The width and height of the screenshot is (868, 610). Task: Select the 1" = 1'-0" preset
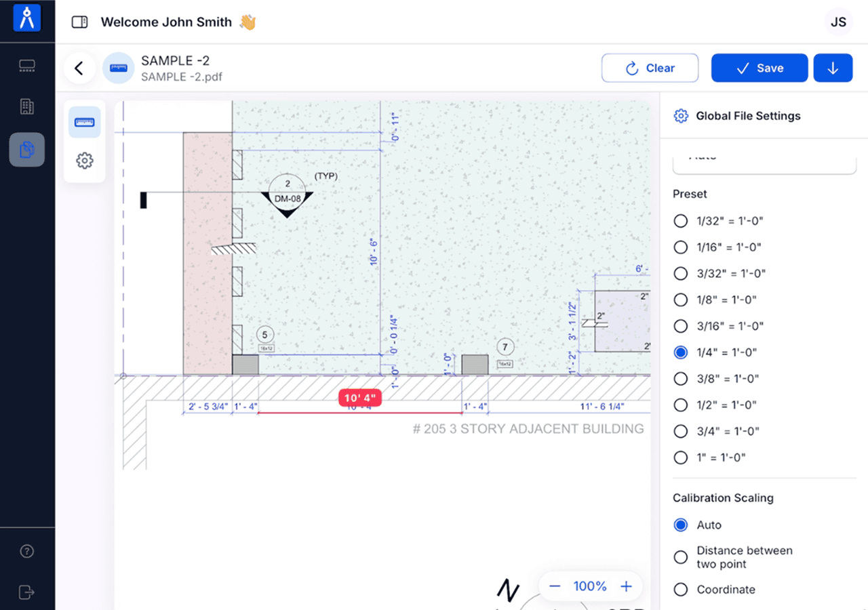click(x=681, y=457)
